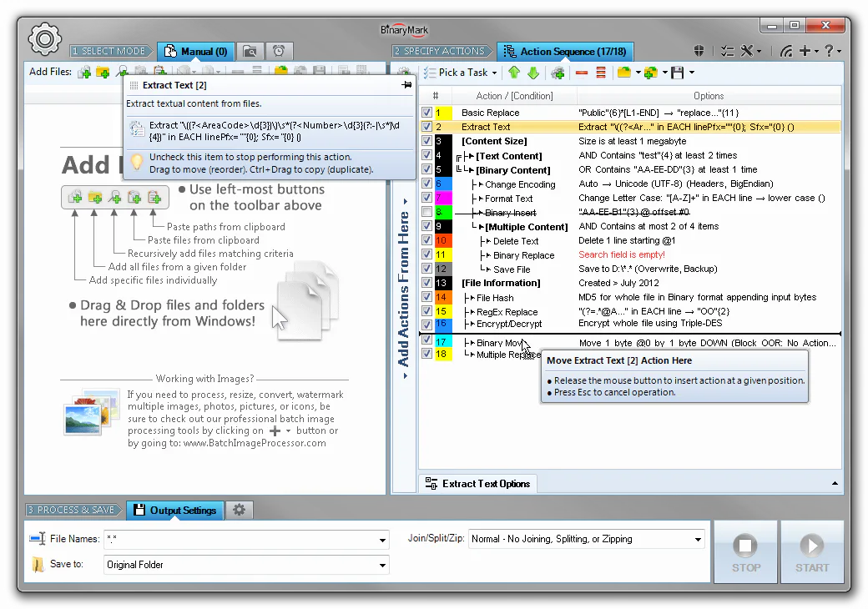Move selected action down with green arrow

point(533,73)
